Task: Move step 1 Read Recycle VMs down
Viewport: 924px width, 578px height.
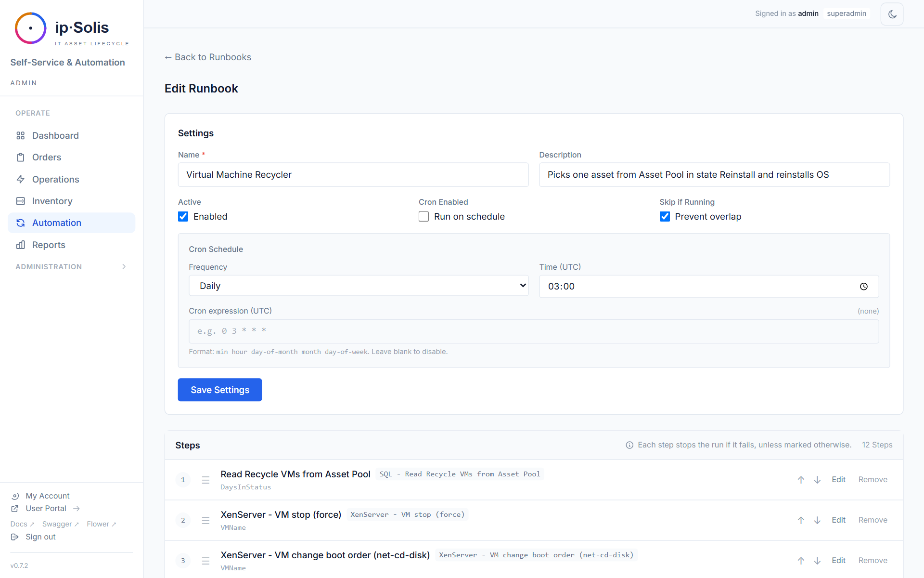Action: tap(817, 480)
